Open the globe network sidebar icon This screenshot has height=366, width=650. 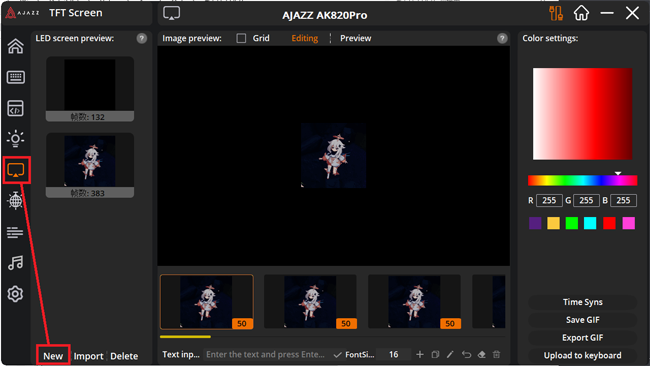[16, 201]
